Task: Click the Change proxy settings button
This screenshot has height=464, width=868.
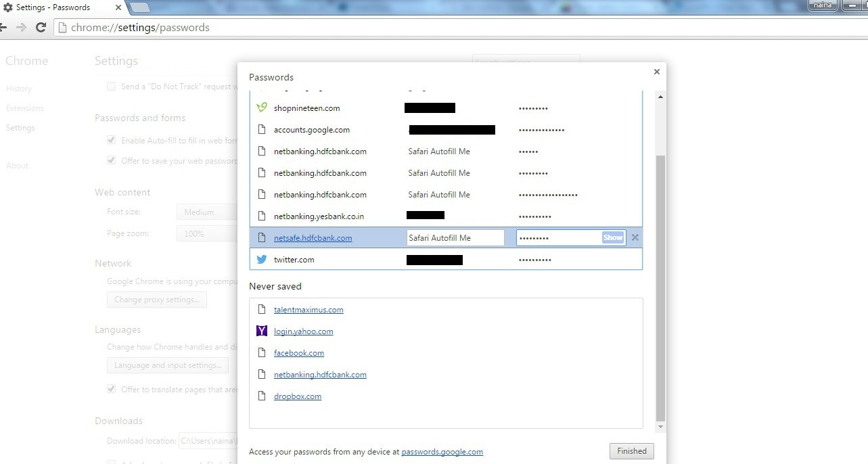Action: [157, 300]
